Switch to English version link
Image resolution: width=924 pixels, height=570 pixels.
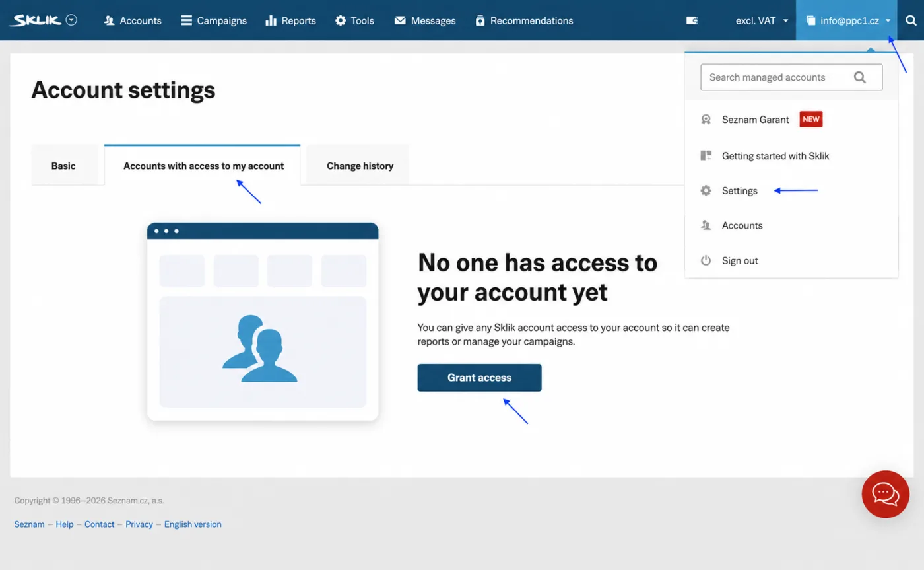[x=193, y=524]
